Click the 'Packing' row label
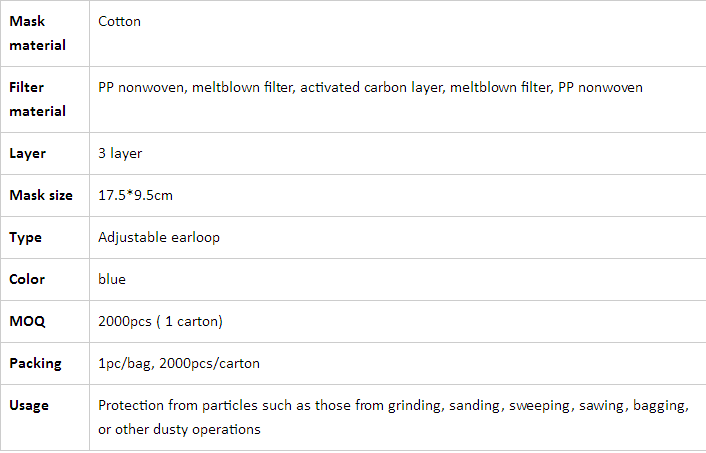This screenshot has height=453, width=706. 35,363
